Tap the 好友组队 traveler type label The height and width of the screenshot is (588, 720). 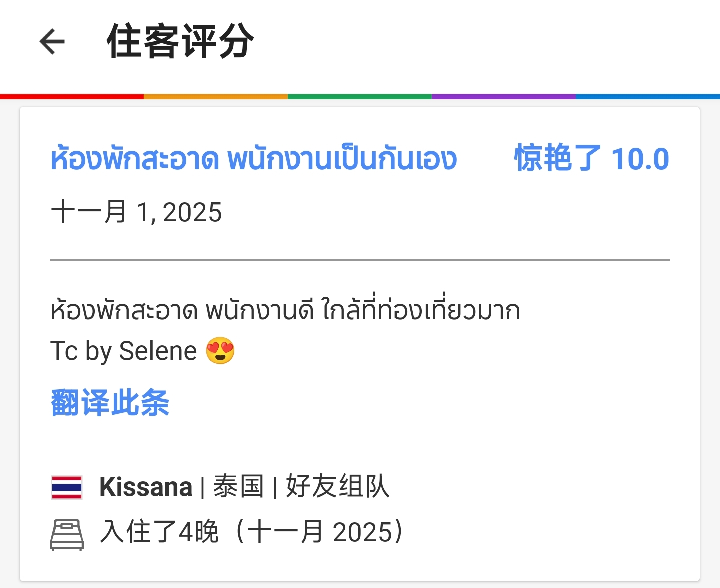337,487
